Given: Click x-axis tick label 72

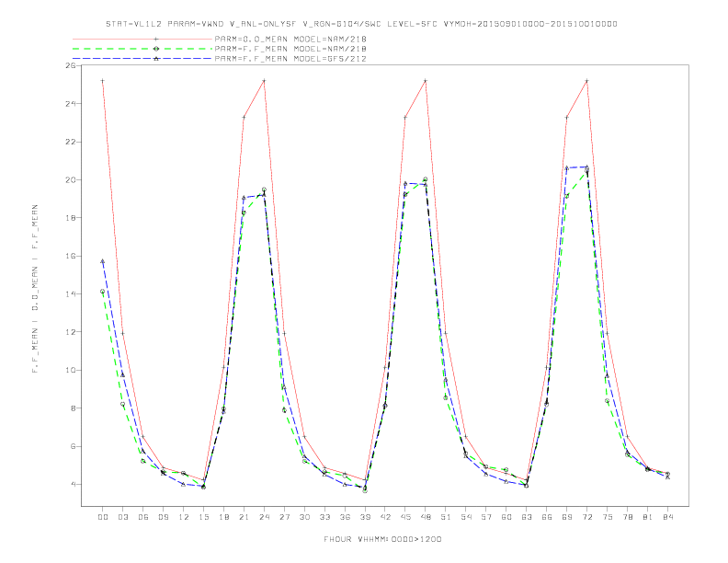Looking at the screenshot, I should coord(587,517).
